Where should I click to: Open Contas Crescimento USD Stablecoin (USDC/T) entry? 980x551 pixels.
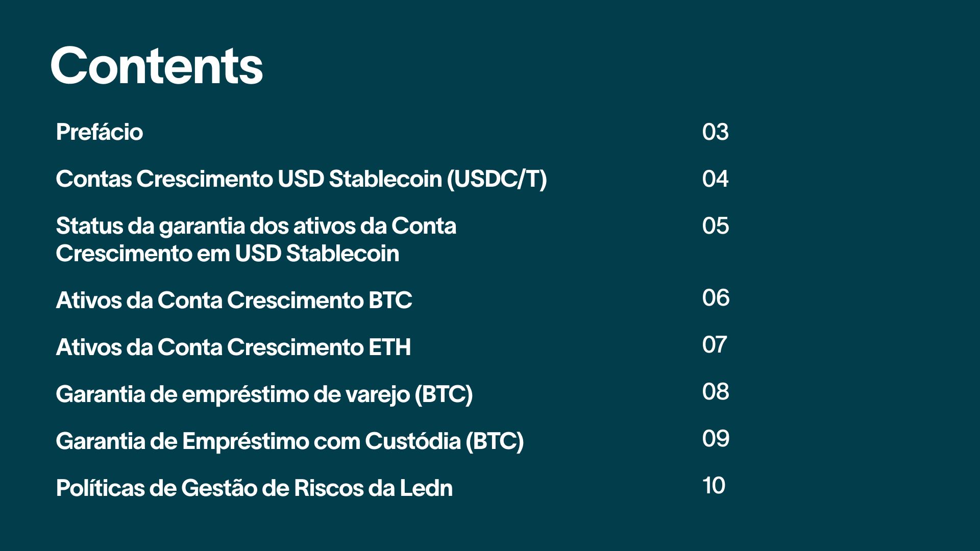[301, 180]
